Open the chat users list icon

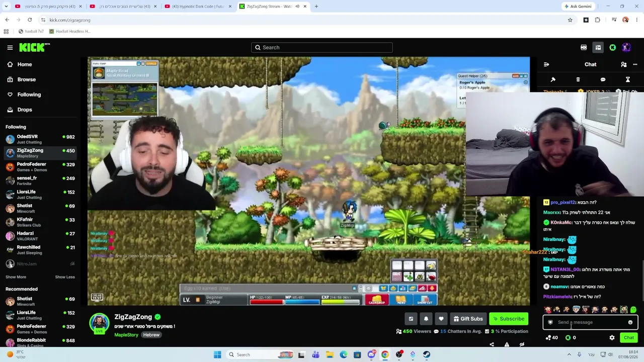[x=624, y=64]
